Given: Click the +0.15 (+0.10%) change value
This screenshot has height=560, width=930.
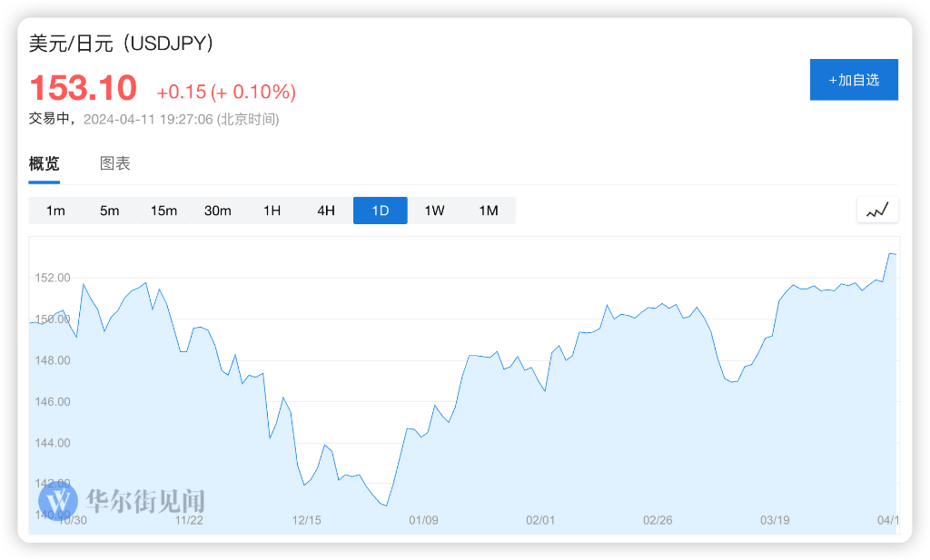Looking at the screenshot, I should pyautogui.click(x=226, y=92).
